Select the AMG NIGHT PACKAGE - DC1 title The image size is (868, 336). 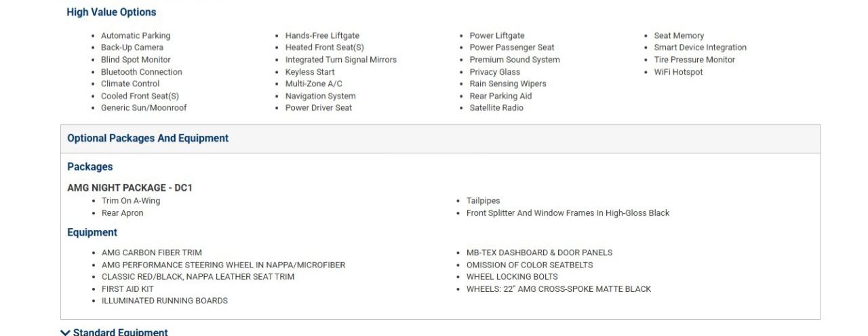pyautogui.click(x=130, y=188)
